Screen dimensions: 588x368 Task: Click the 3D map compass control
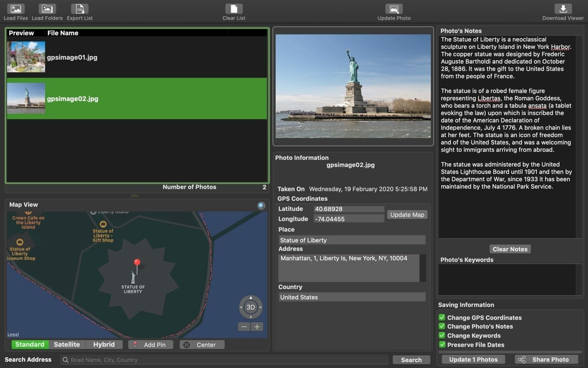coord(251,307)
